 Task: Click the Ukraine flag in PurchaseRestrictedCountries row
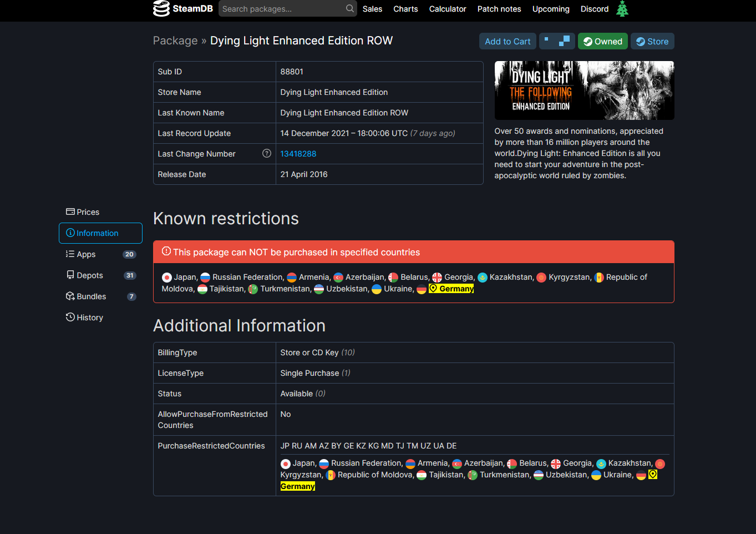596,475
